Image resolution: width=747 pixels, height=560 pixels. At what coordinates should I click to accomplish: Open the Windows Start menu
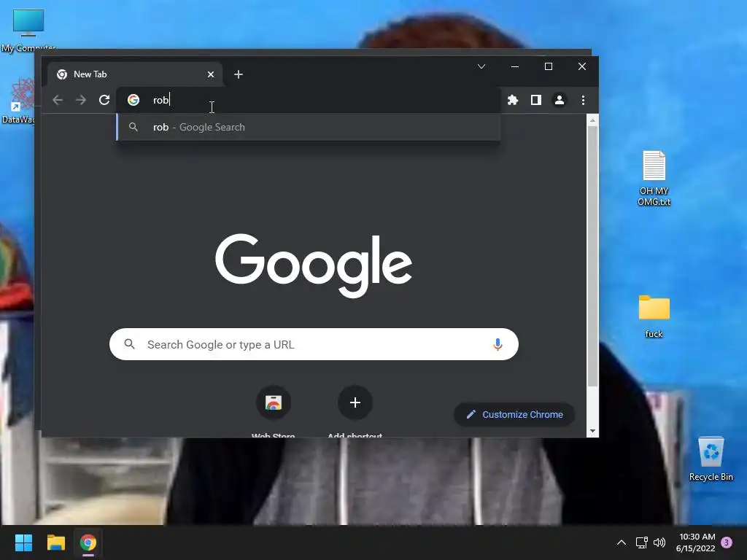coord(24,542)
